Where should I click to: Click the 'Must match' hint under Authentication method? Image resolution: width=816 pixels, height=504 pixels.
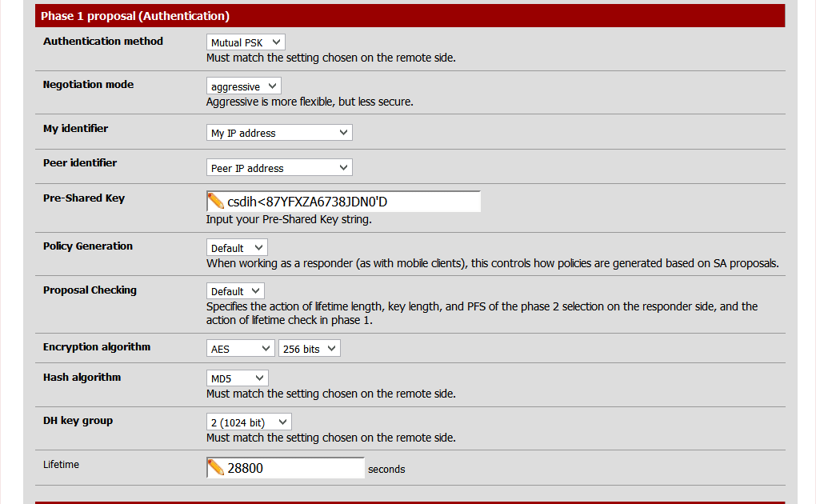331,58
